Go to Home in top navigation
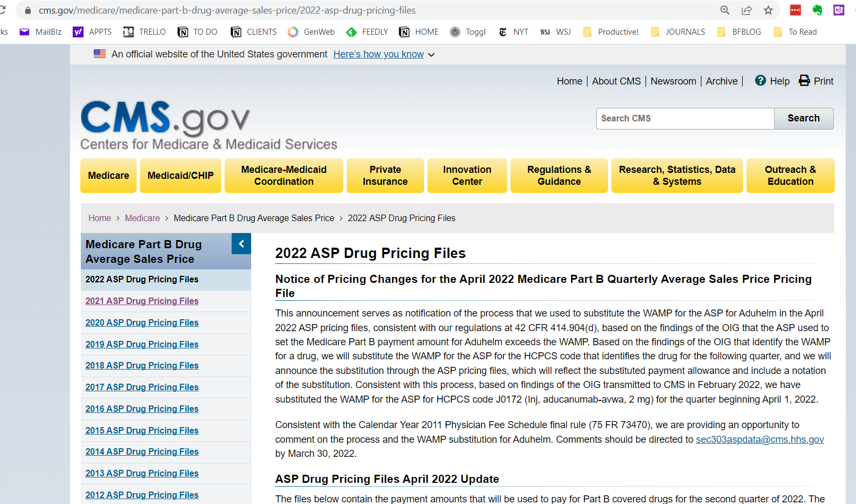This screenshot has width=856, height=504. tap(569, 81)
